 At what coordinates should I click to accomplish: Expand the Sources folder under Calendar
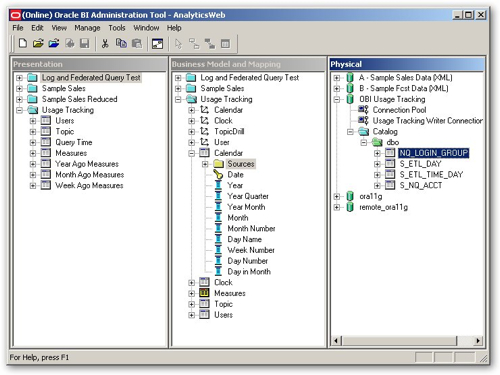pyautogui.click(x=205, y=164)
